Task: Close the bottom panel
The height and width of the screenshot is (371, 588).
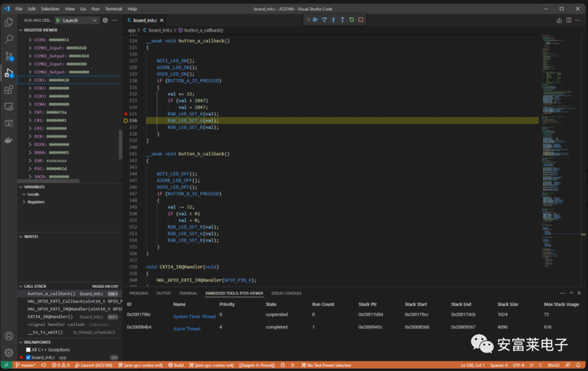Action: point(579,293)
